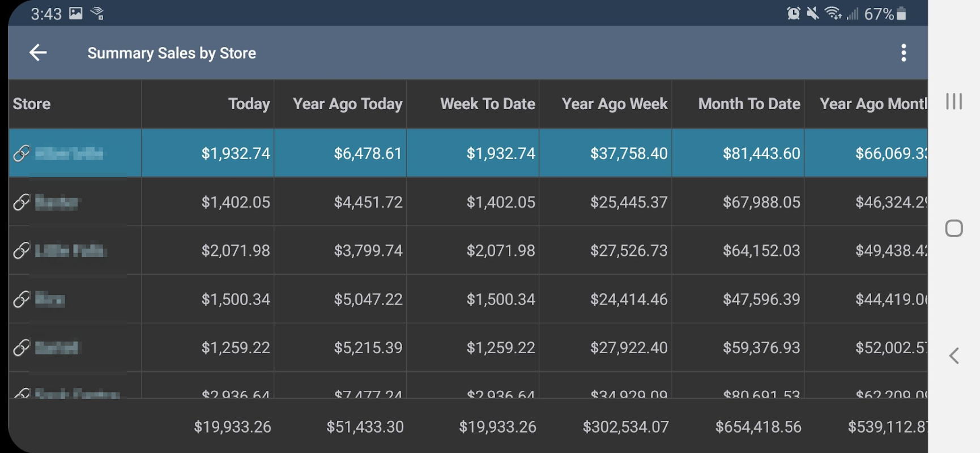Open the three-dot overflow menu

click(x=904, y=53)
